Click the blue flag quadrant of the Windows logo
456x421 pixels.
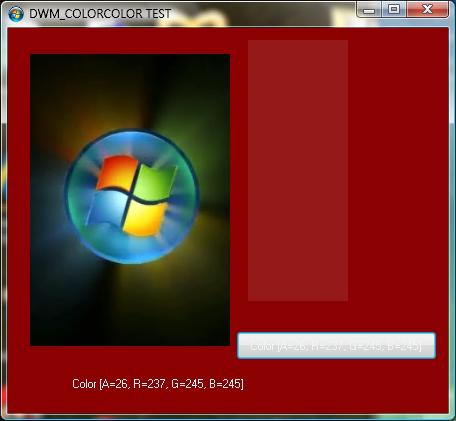(x=105, y=210)
